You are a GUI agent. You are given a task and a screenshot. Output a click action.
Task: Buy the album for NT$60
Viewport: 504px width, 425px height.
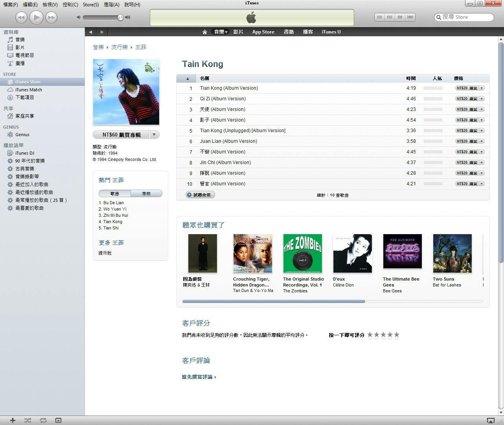121,135
